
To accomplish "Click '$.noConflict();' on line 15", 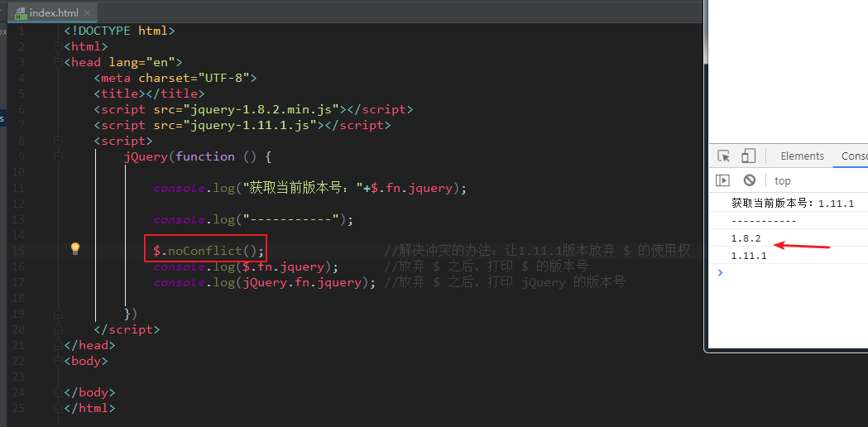I will point(209,251).
